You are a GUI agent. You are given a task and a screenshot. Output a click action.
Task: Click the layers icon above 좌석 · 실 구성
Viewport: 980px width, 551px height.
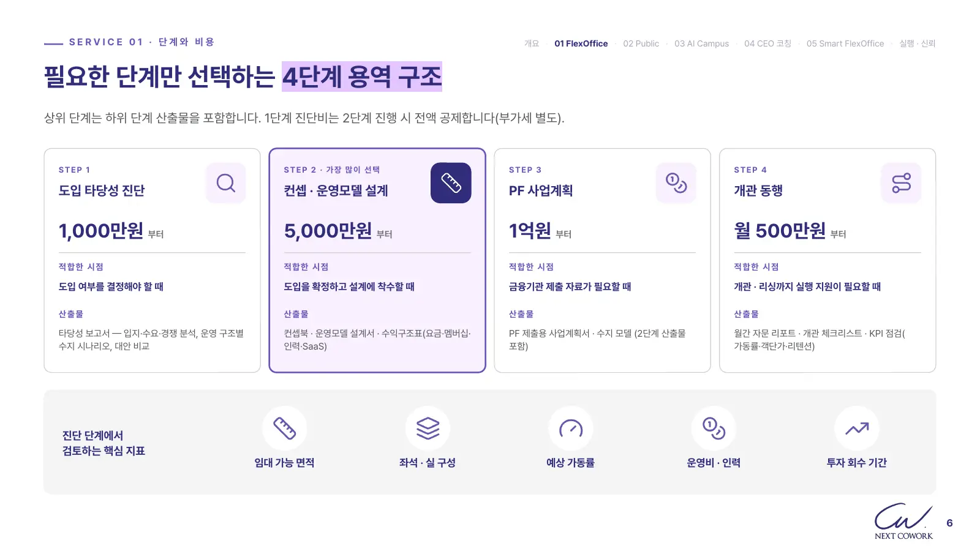coord(428,429)
